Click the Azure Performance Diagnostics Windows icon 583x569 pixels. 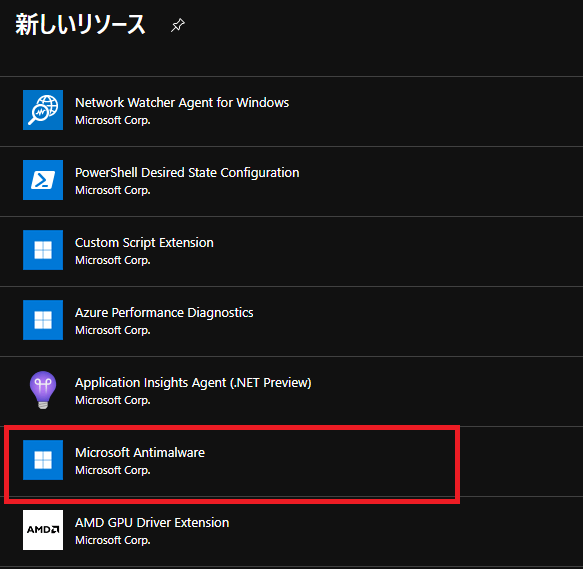43,320
